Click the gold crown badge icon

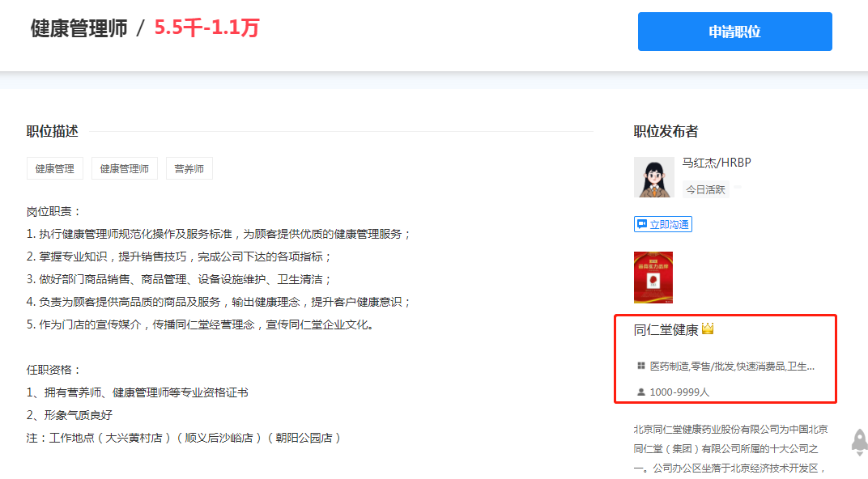pos(708,329)
